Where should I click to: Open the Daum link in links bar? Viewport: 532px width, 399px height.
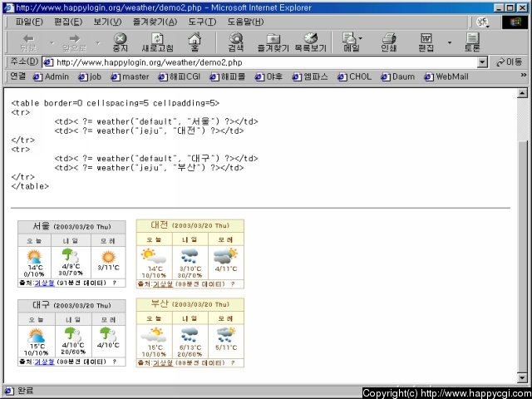click(398, 77)
